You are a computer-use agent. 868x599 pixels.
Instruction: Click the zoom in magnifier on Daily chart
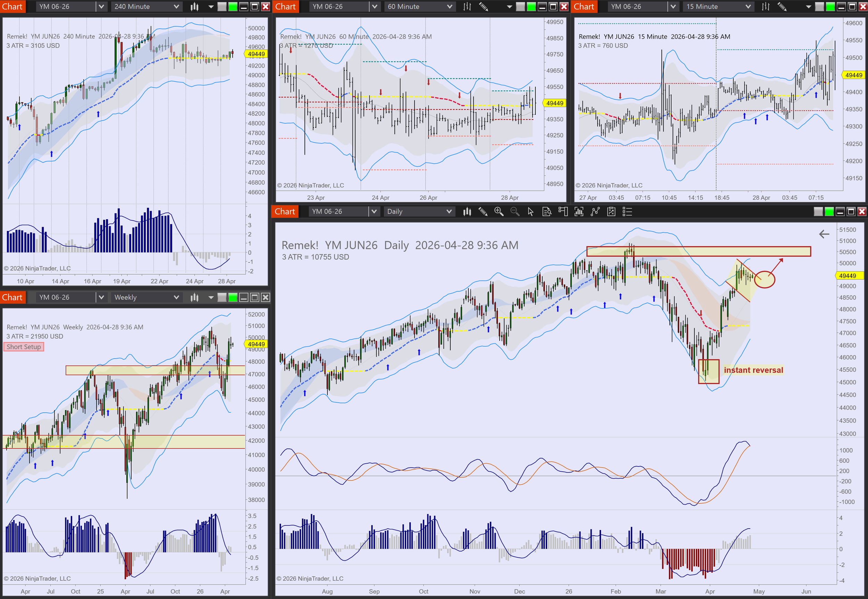click(x=499, y=212)
